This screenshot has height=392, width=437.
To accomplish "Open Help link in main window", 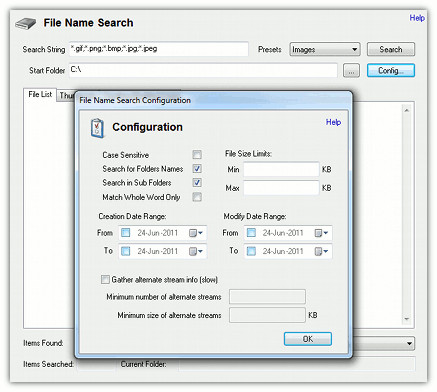I will (x=417, y=18).
